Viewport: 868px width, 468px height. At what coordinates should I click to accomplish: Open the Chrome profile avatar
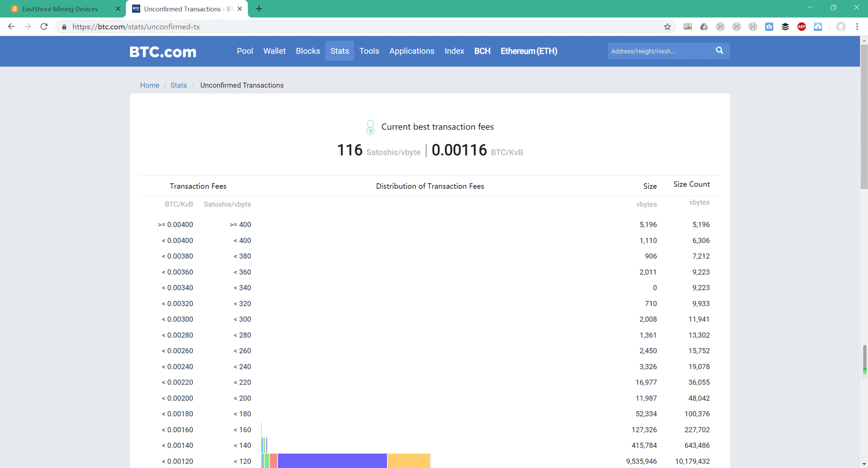pyautogui.click(x=841, y=27)
